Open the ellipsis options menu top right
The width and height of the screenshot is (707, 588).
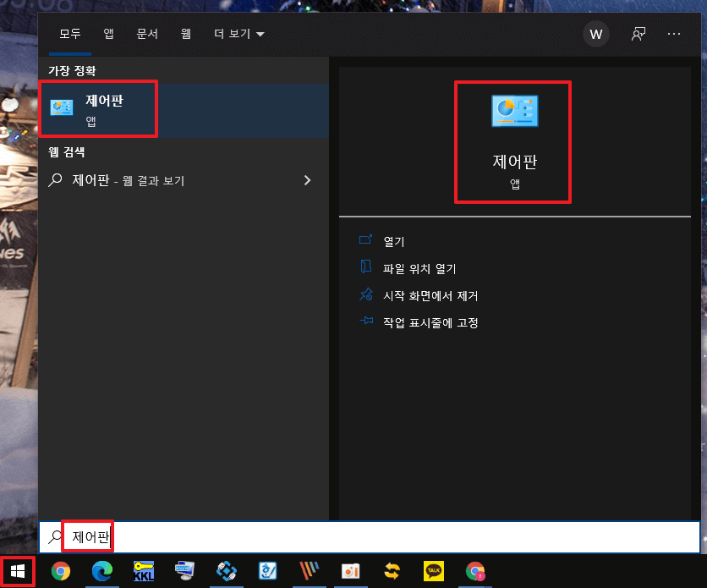click(x=674, y=34)
